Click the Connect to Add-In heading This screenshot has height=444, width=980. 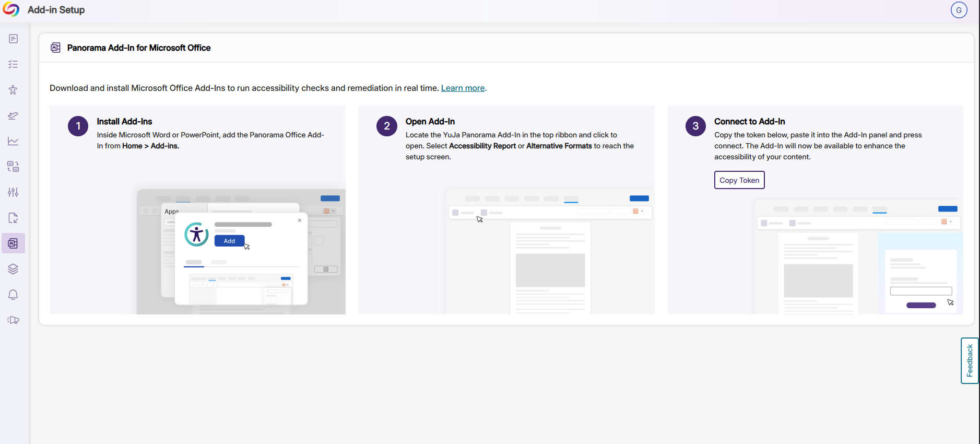(750, 122)
